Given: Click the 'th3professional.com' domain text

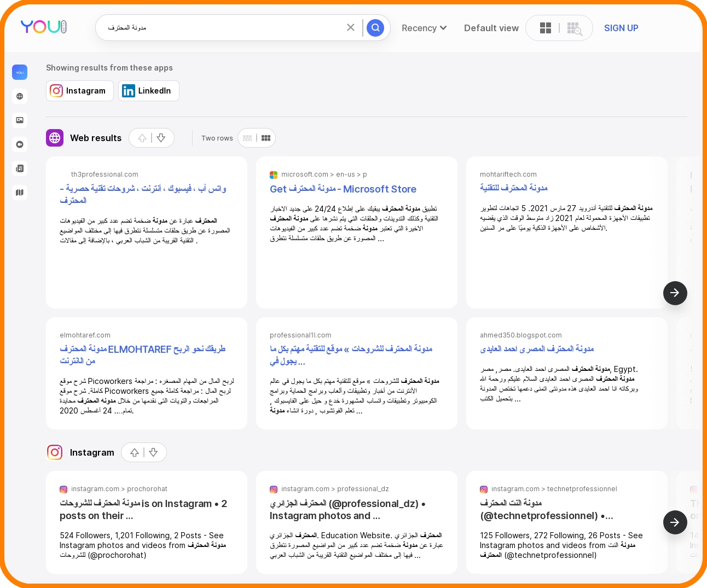Looking at the screenshot, I should tap(105, 174).
